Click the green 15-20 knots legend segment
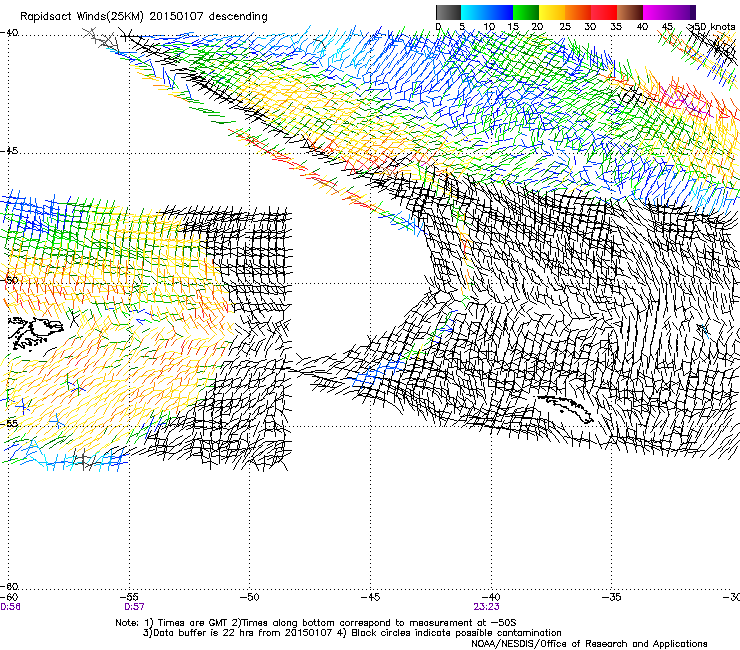740x650 pixels. tap(526, 12)
